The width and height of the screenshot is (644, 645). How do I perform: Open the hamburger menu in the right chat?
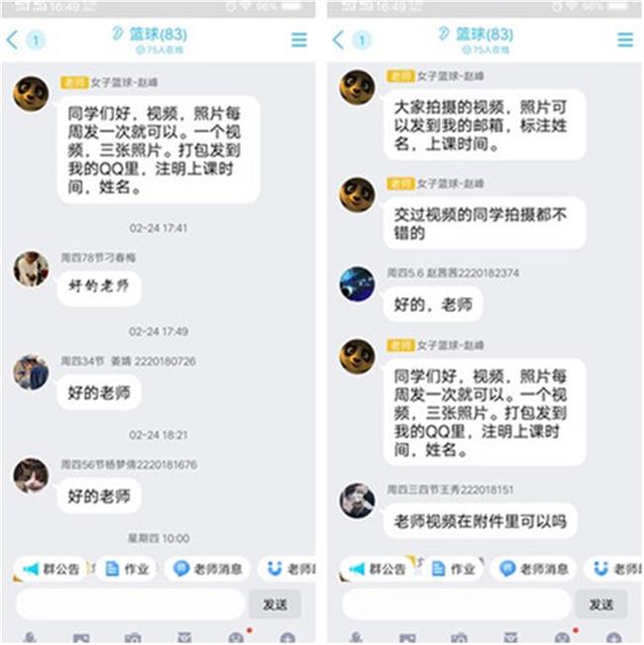(x=625, y=40)
